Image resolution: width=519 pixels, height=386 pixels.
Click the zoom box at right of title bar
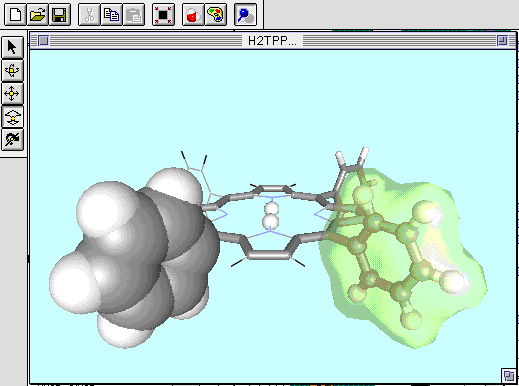tap(502, 41)
